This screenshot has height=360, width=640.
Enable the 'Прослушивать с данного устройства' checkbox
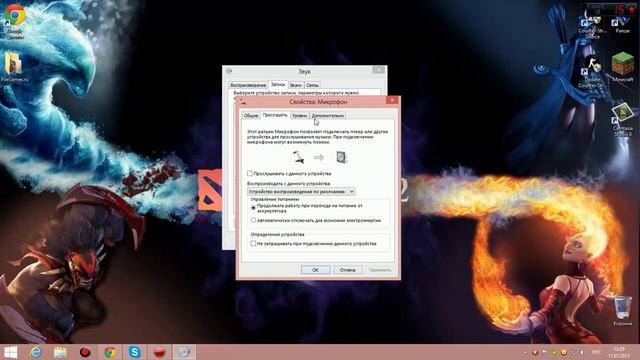(250, 173)
